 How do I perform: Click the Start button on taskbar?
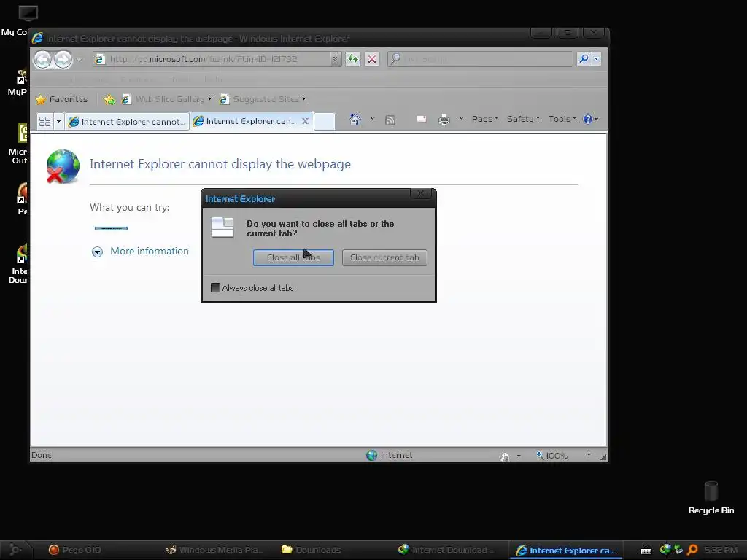tap(15, 550)
